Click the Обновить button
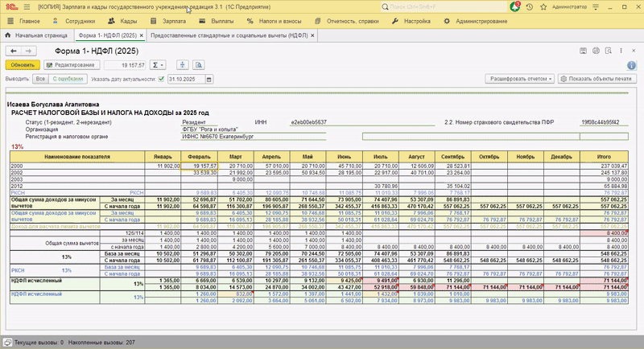This screenshot has height=349, width=644. 23,65
